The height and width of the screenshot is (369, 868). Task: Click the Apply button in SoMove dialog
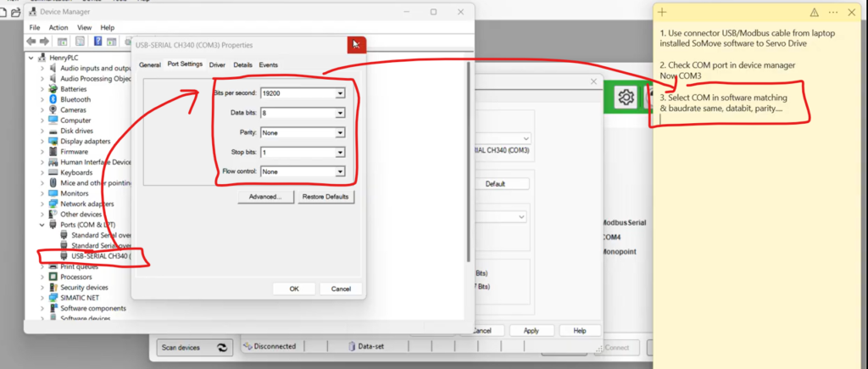531,330
